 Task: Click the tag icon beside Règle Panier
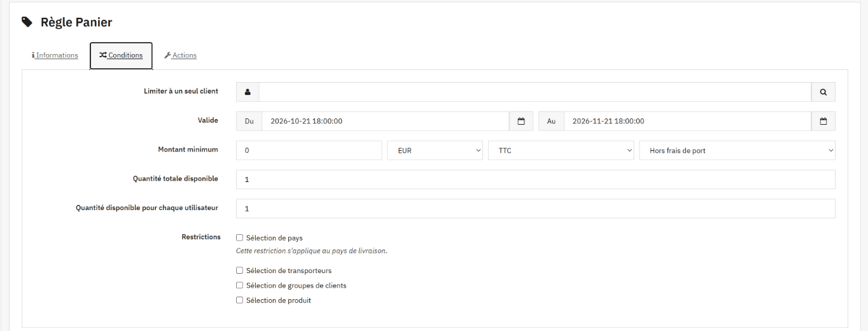25,22
